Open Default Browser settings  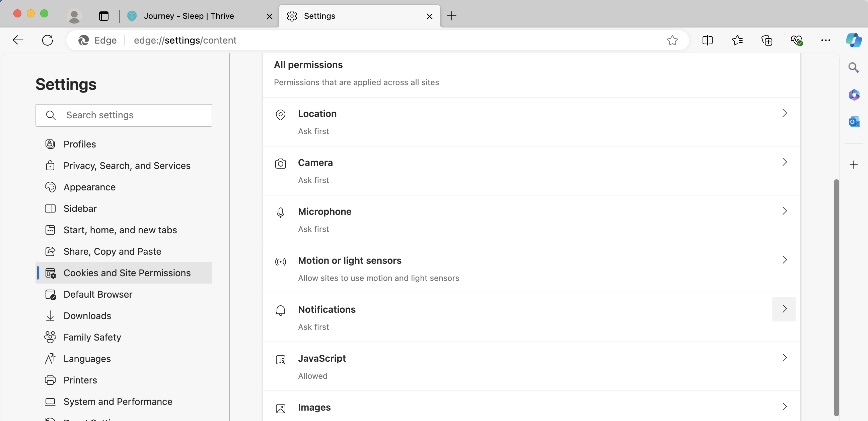click(x=124, y=294)
